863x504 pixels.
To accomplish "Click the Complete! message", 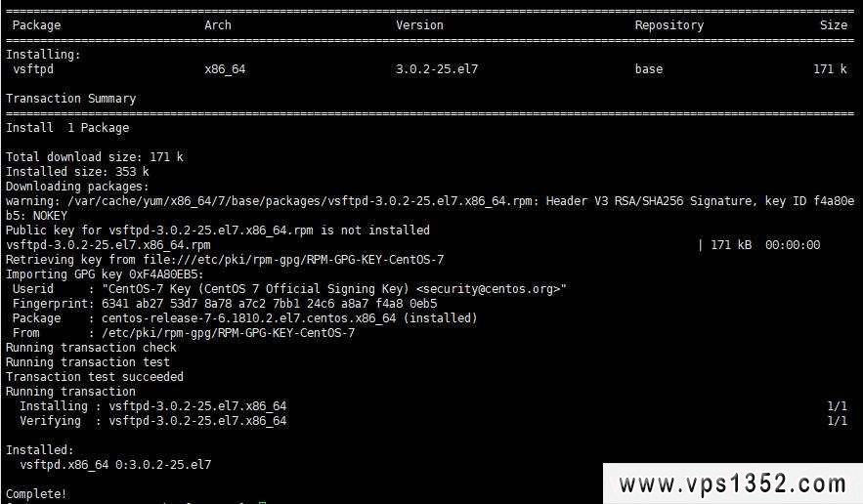I will 36,494.
